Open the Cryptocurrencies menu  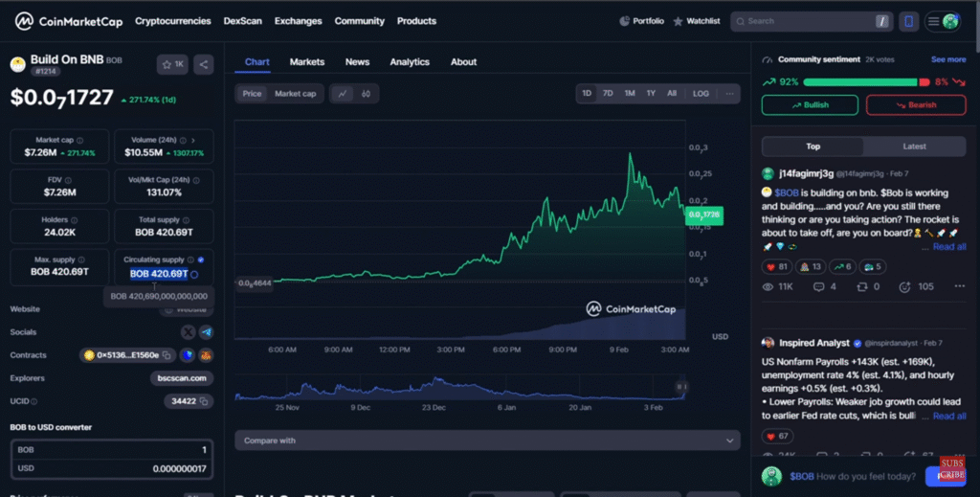(x=173, y=21)
